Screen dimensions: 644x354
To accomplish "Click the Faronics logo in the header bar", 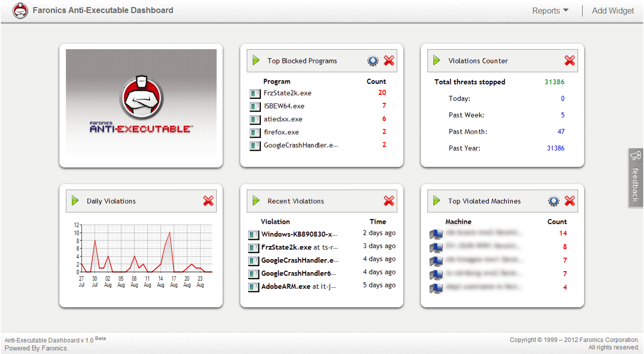I will pyautogui.click(x=20, y=10).
